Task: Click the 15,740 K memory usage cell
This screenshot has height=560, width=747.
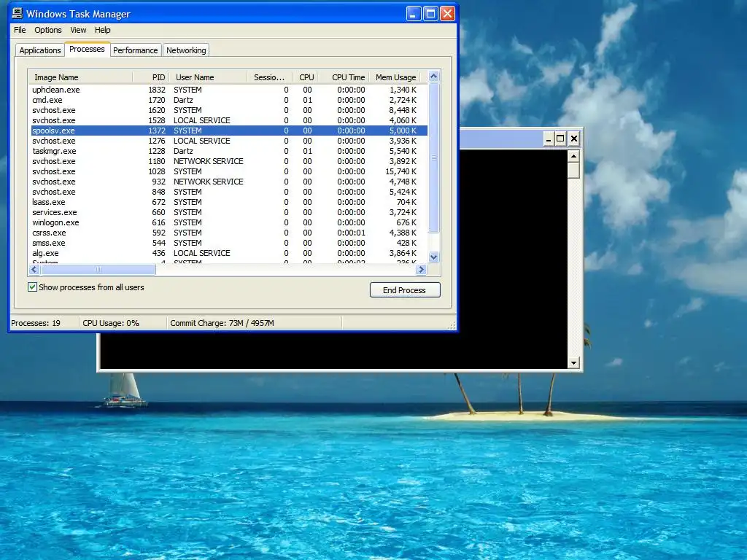Action: point(400,171)
